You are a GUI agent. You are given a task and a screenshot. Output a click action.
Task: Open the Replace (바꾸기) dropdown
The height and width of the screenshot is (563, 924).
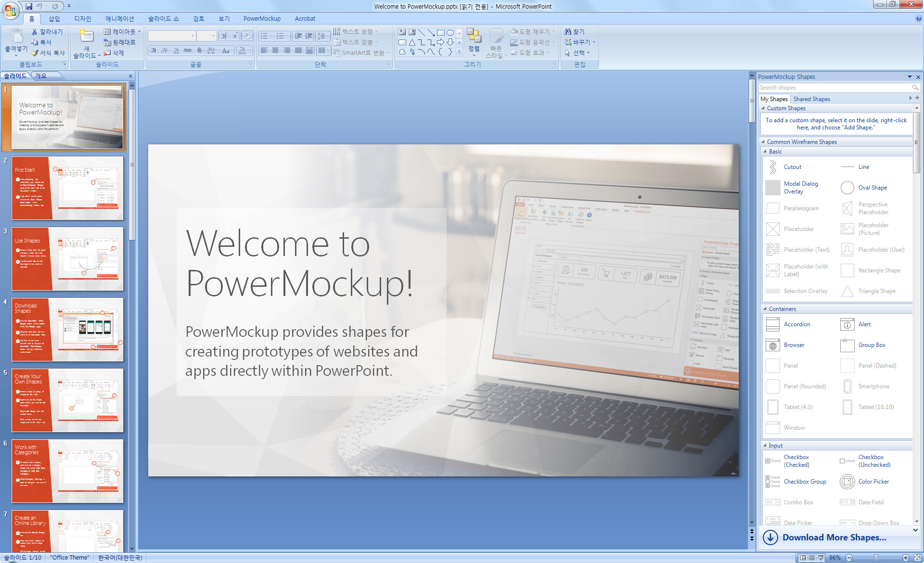[580, 42]
